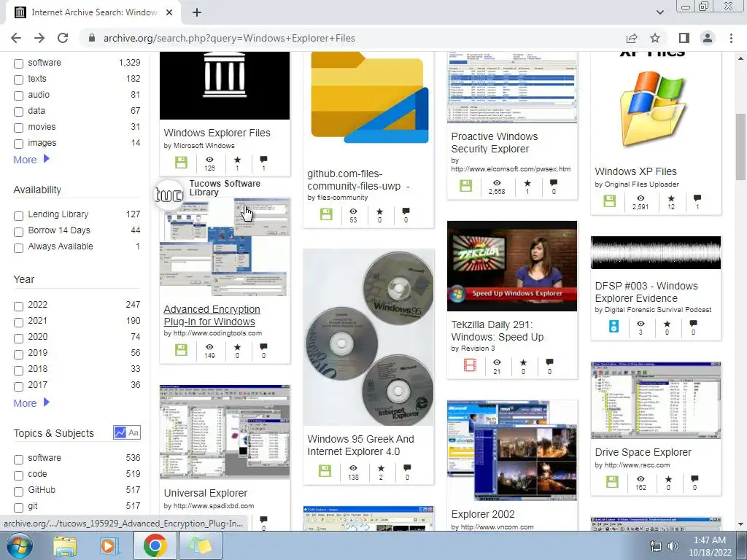Tick the Borrow 14 Days checkbox
Viewport: 747px width, 560px height.
pyautogui.click(x=18, y=232)
